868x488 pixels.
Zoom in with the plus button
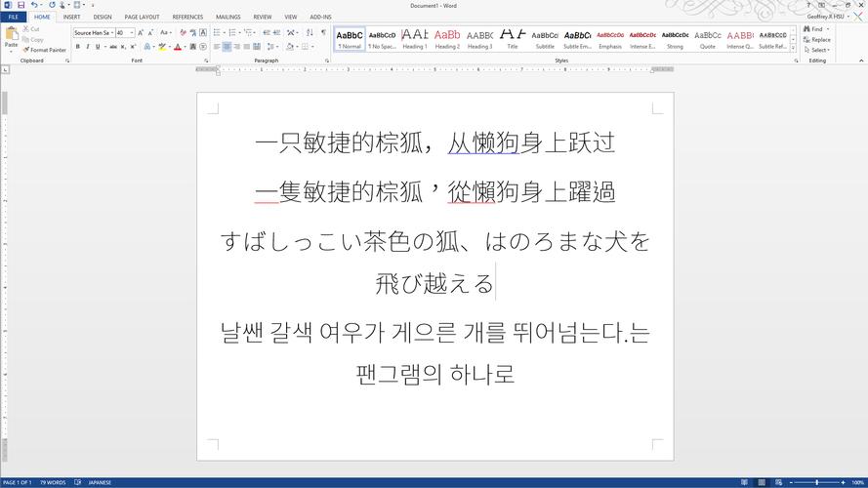pyautogui.click(x=843, y=482)
